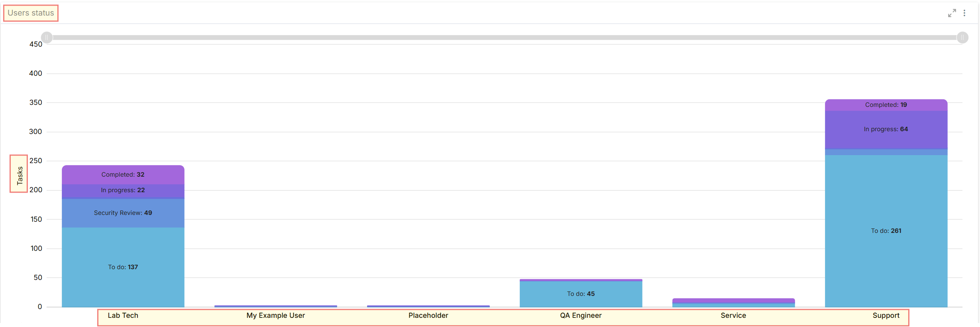Select Lab Tech 'In progress: 22' segment
Image resolution: width=980 pixels, height=327 pixels.
tap(123, 191)
